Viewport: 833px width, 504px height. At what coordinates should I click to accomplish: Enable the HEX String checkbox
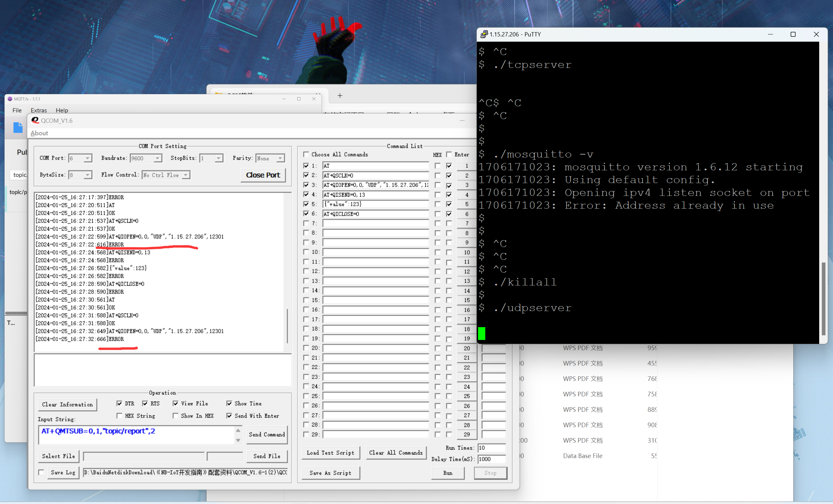(119, 415)
